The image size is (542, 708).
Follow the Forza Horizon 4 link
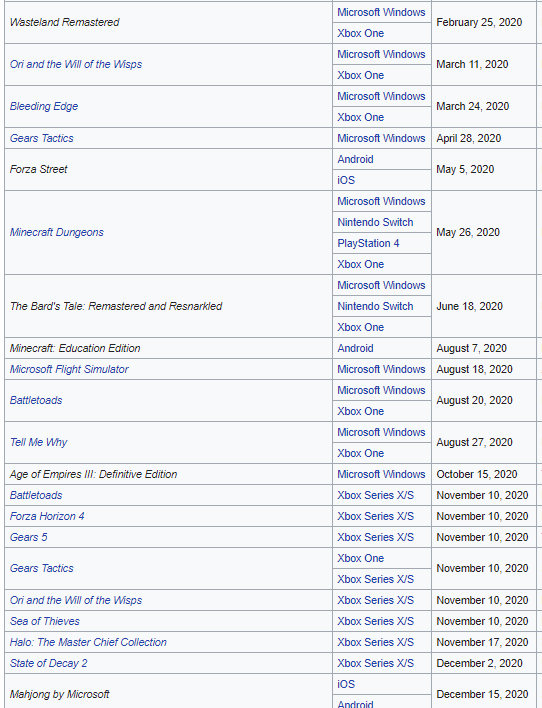click(x=47, y=517)
